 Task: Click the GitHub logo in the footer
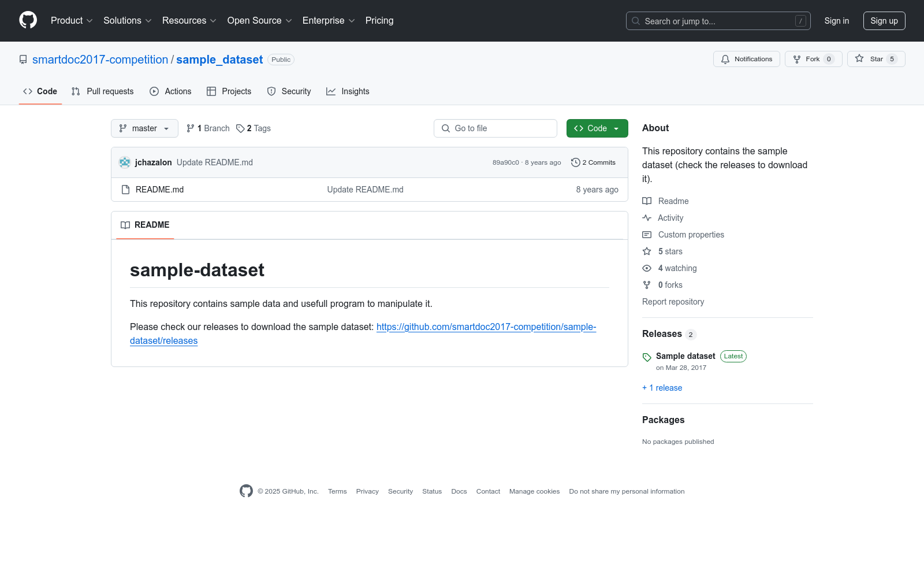pos(246,491)
